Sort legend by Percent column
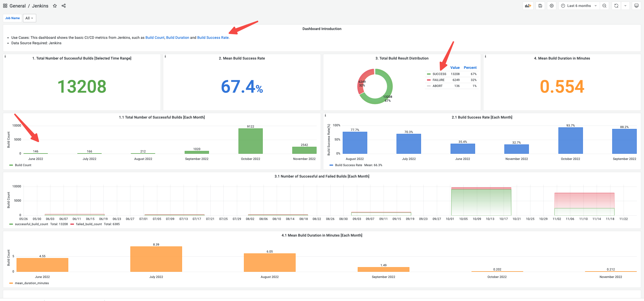The height and width of the screenshot is (301, 644). 470,68
